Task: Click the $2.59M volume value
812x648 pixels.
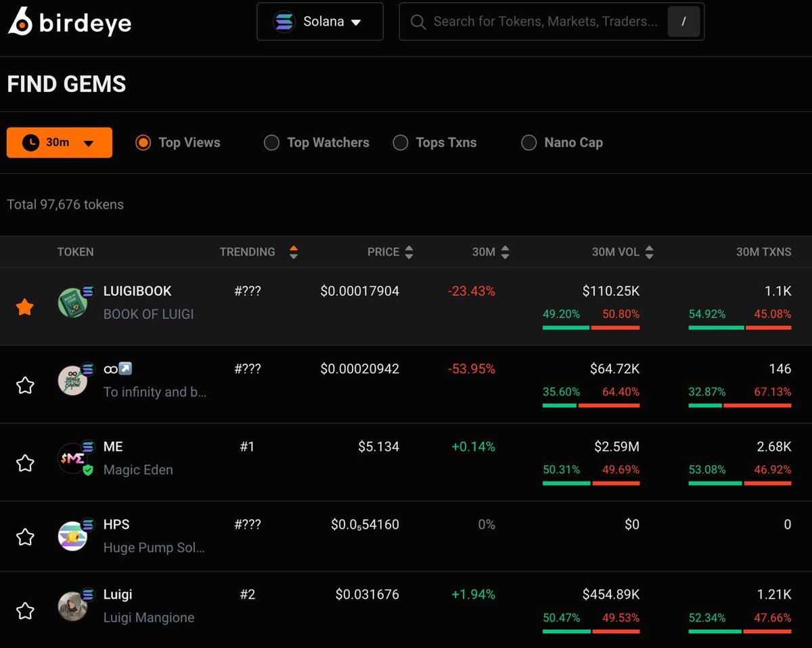Action: 617,447
